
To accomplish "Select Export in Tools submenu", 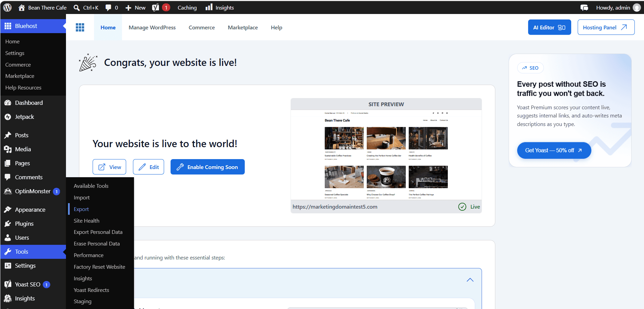I will click(x=81, y=209).
